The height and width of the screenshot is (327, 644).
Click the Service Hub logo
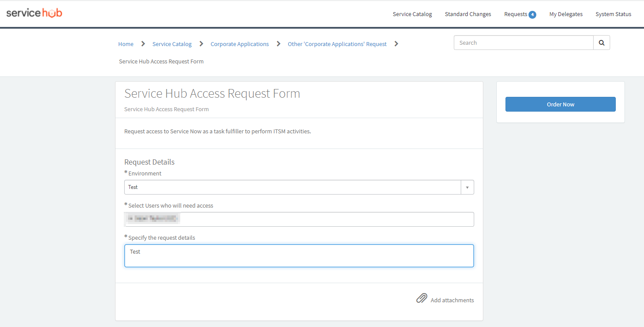pyautogui.click(x=34, y=13)
